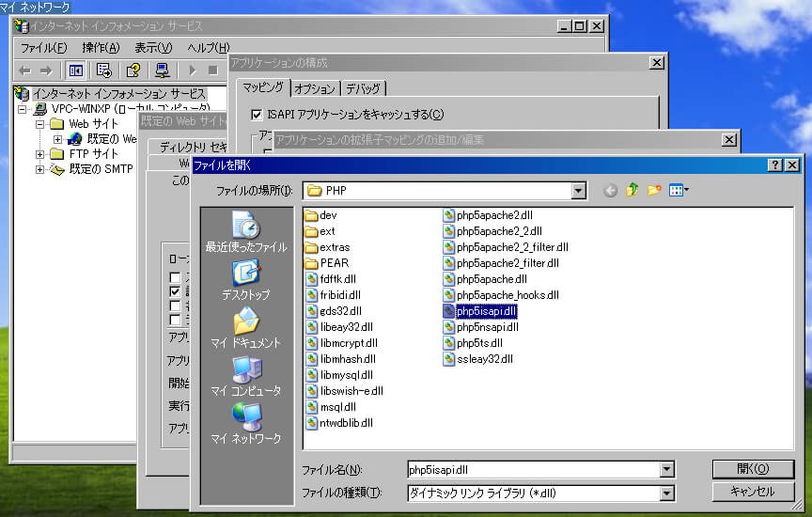Select the php5ts.dll file
This screenshot has height=517, width=812.
[x=479, y=343]
